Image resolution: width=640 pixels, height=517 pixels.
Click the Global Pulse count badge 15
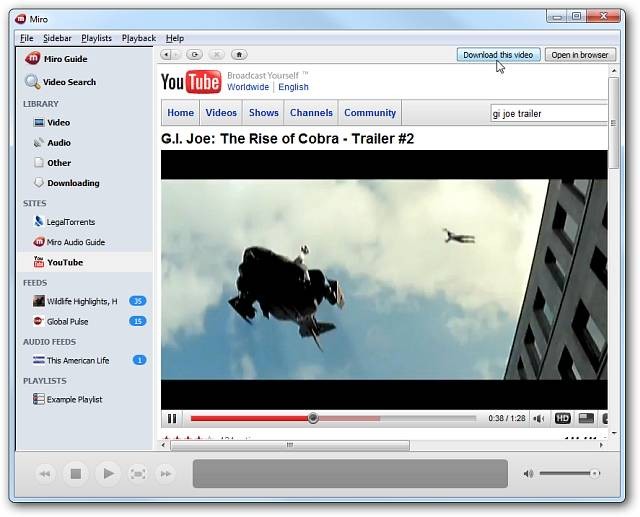[138, 321]
